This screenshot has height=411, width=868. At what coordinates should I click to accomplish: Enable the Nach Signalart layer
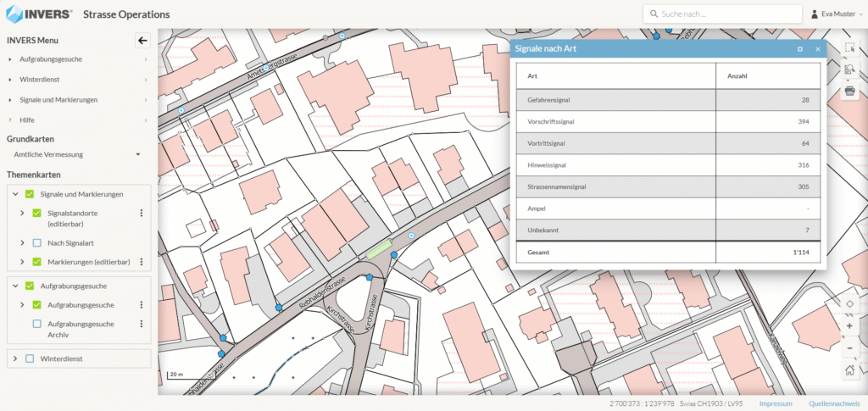(x=36, y=243)
